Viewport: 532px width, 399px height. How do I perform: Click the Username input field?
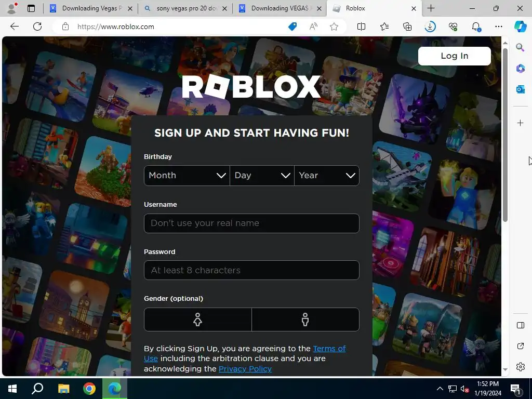[x=251, y=223]
